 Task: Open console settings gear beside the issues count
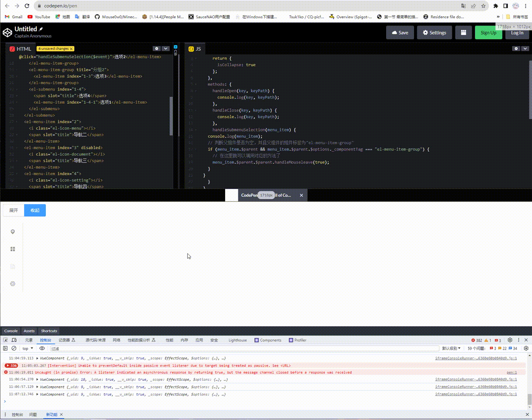tap(526, 348)
